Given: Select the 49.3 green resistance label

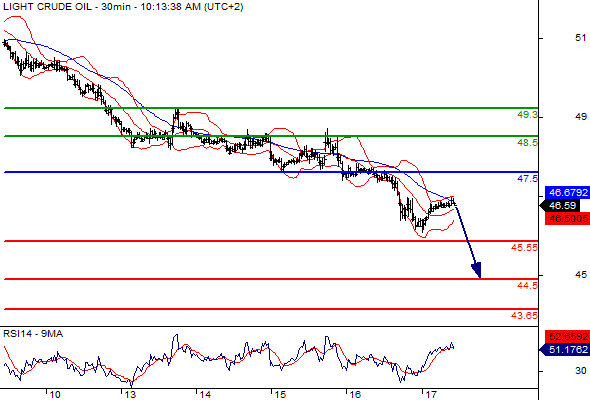Looking at the screenshot, I should click(x=527, y=115).
